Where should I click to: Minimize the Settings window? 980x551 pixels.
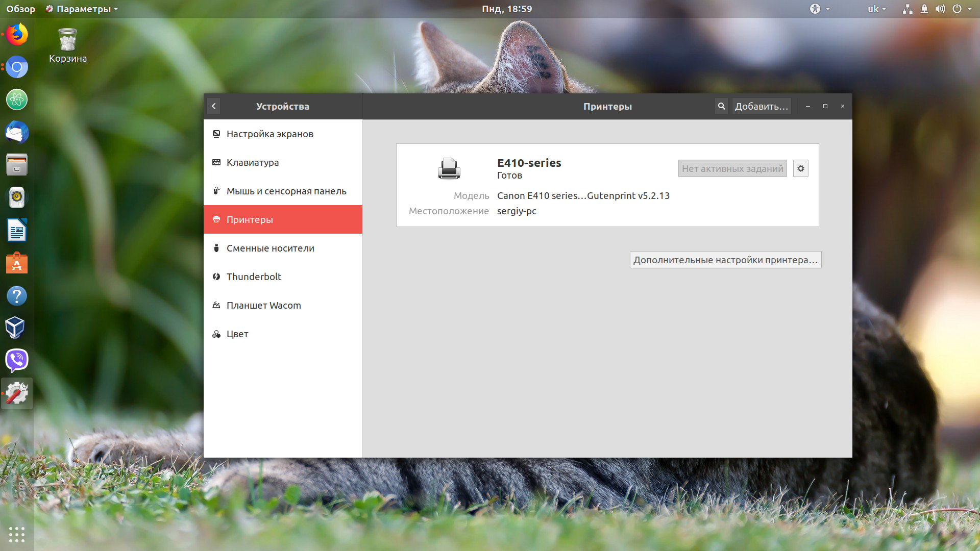click(808, 106)
